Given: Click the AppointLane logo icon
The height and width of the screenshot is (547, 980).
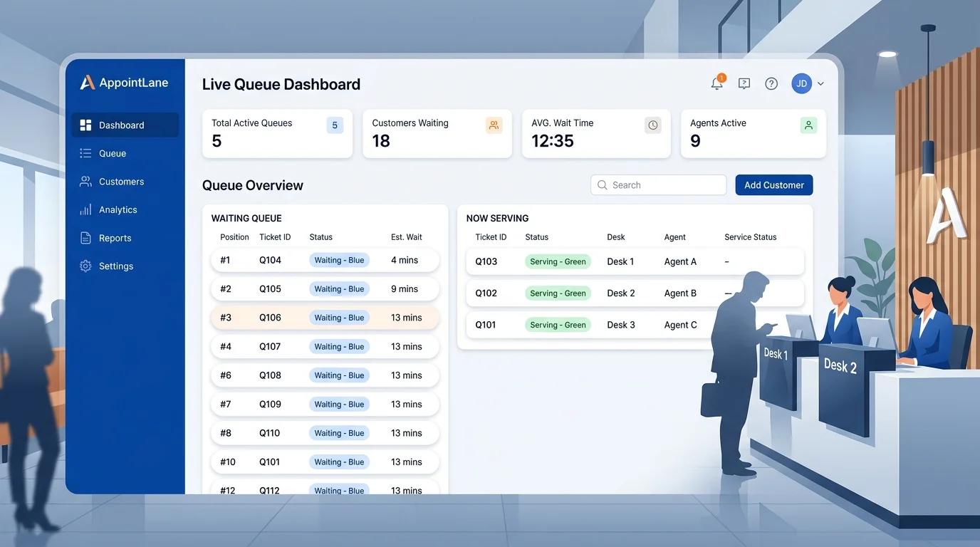Looking at the screenshot, I should [x=87, y=83].
